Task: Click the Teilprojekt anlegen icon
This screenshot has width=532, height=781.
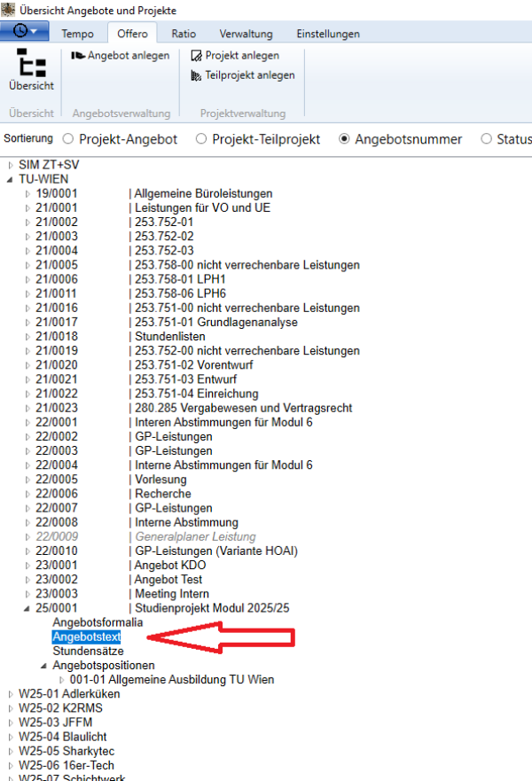Action: [196, 75]
